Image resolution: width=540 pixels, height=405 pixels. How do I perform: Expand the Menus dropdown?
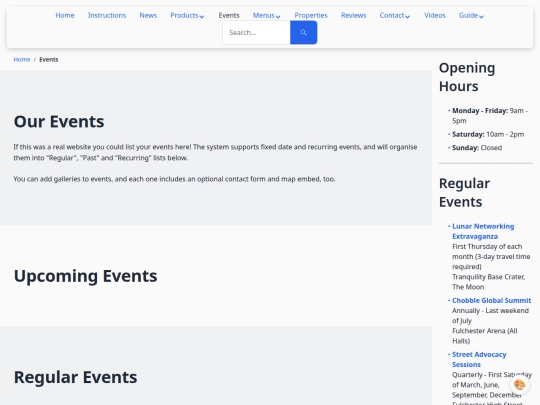point(267,15)
